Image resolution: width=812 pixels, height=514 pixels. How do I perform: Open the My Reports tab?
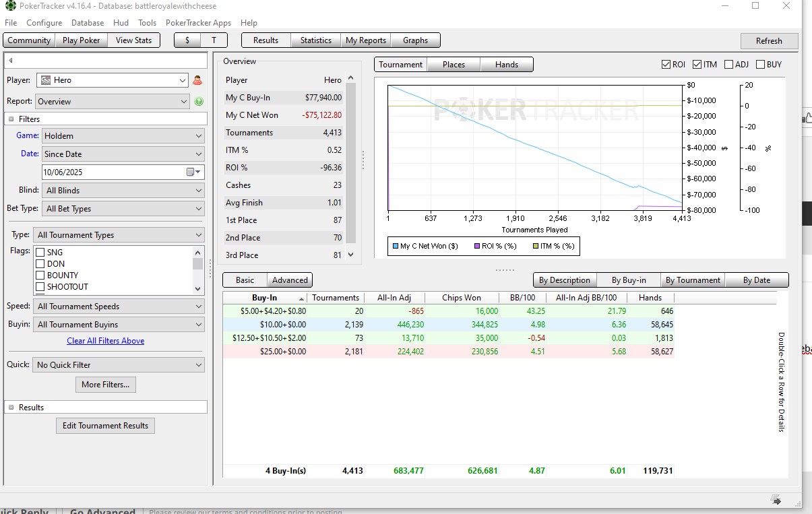point(366,40)
